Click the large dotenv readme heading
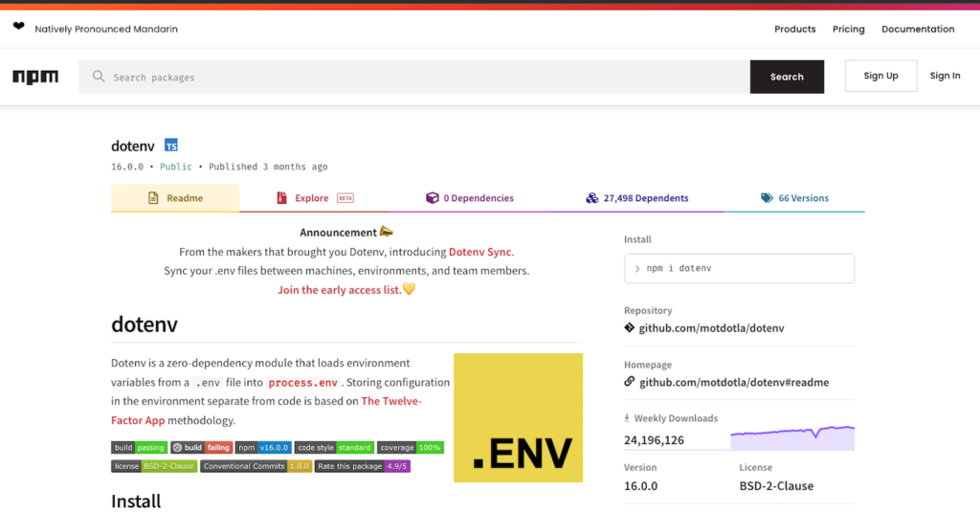Viewport: 980px width, 514px height. (145, 324)
